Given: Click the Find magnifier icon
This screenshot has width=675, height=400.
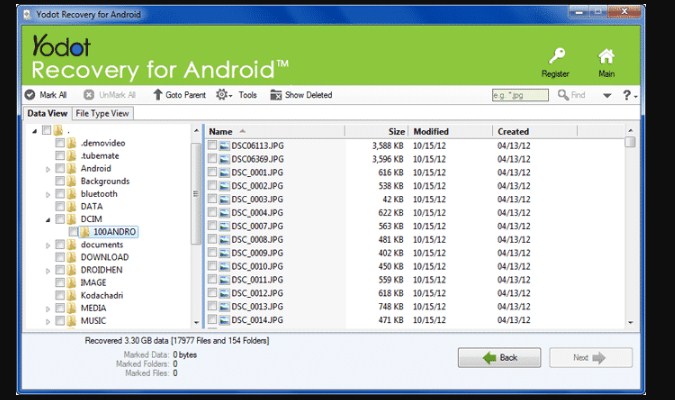Looking at the screenshot, I should 563,95.
